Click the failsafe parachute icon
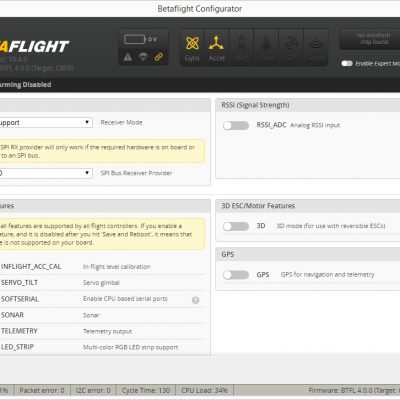 tap(143, 57)
